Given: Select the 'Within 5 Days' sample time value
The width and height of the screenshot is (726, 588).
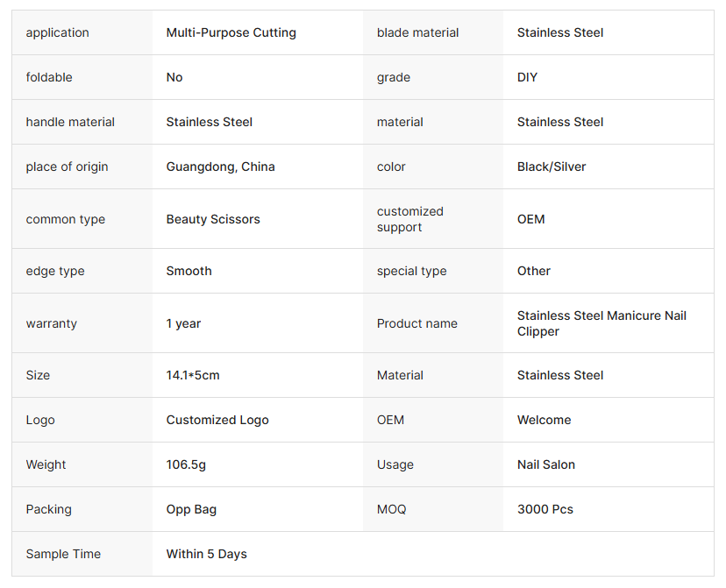Looking at the screenshot, I should tap(206, 554).
